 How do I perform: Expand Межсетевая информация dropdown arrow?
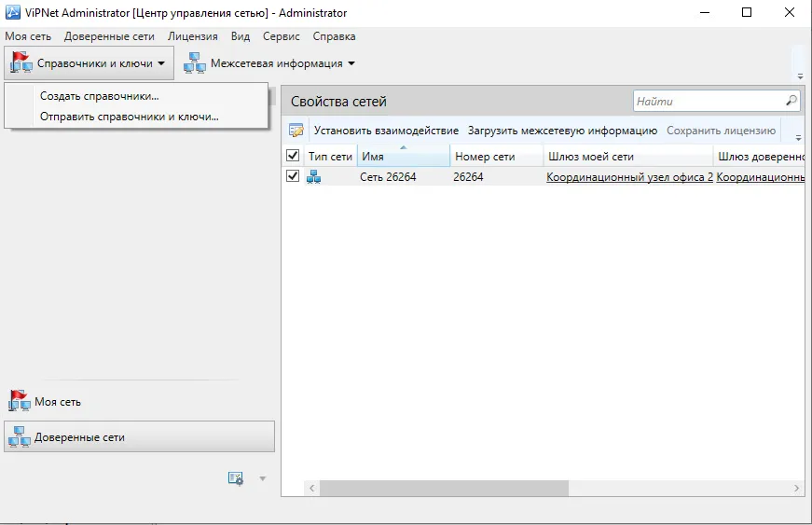click(351, 63)
